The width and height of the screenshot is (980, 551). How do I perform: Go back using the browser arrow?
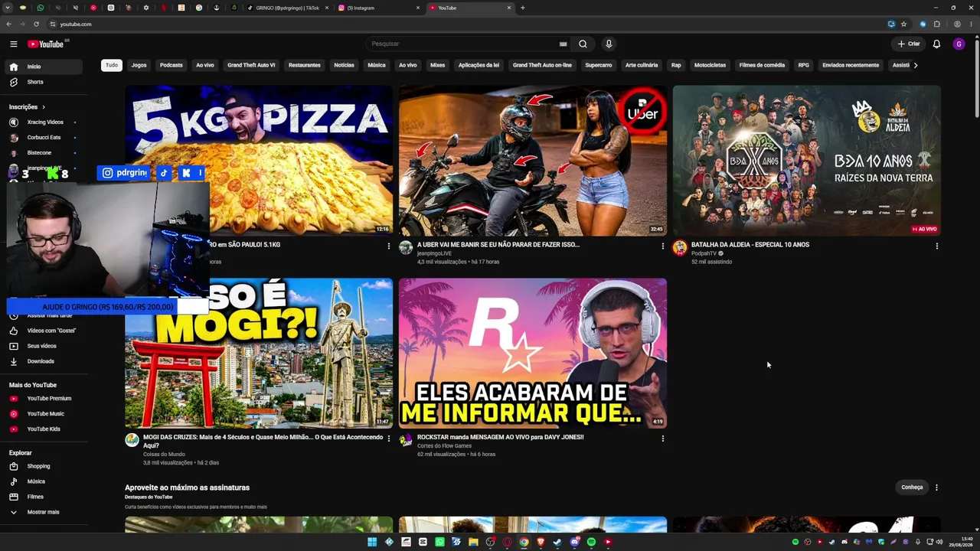click(x=8, y=24)
